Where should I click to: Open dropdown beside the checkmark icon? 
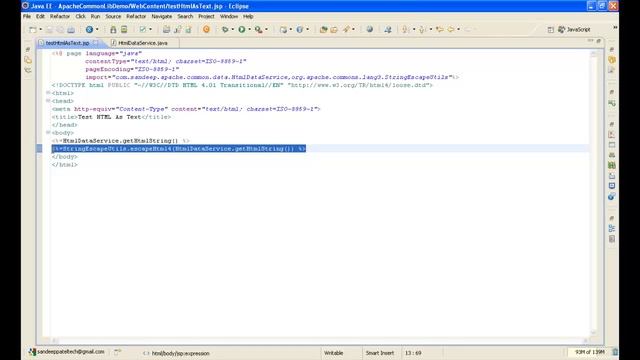[151, 29]
